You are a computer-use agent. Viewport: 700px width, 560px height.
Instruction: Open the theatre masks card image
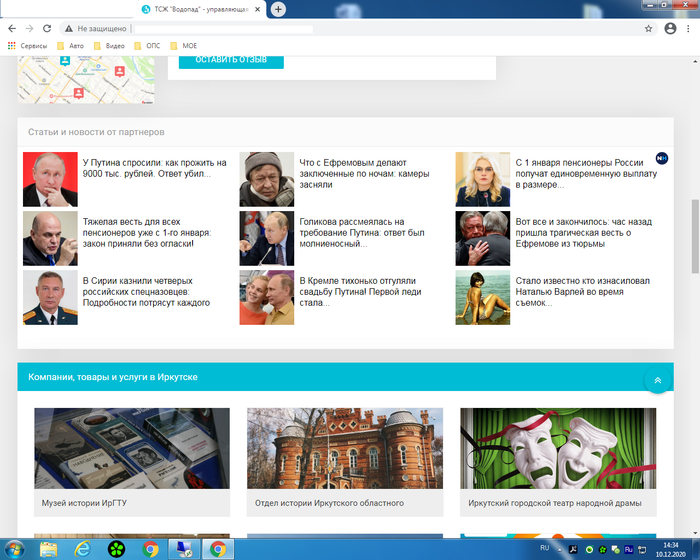coord(558,448)
